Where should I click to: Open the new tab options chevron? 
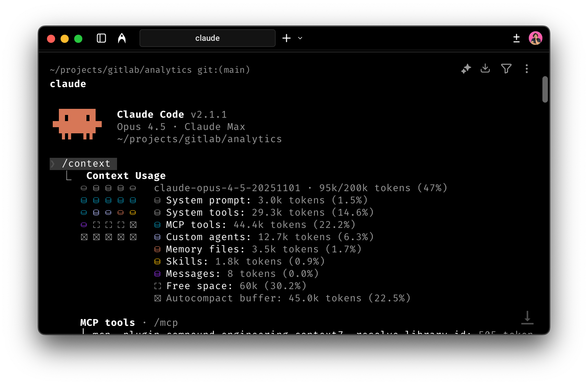point(300,38)
